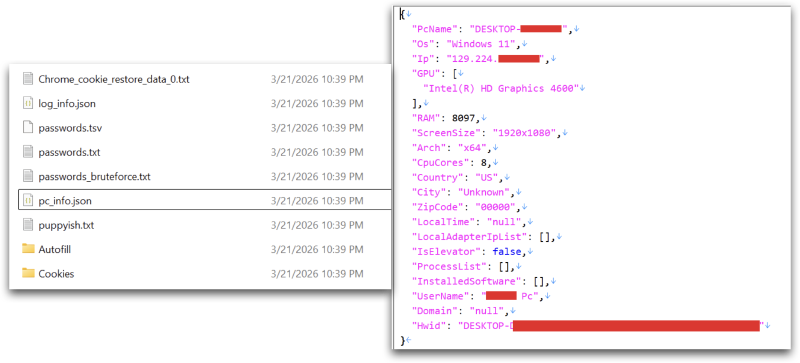Screen dimensions: 800x363
Task: Select file name Chrome_cookie_restore_data_0.txt
Action: [x=114, y=79]
